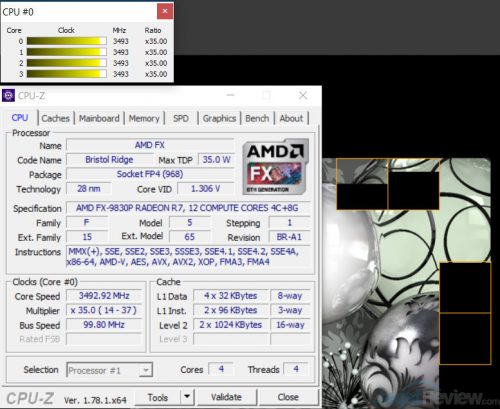Click the Ext. Family value 15
500x409 pixels.
click(x=87, y=237)
